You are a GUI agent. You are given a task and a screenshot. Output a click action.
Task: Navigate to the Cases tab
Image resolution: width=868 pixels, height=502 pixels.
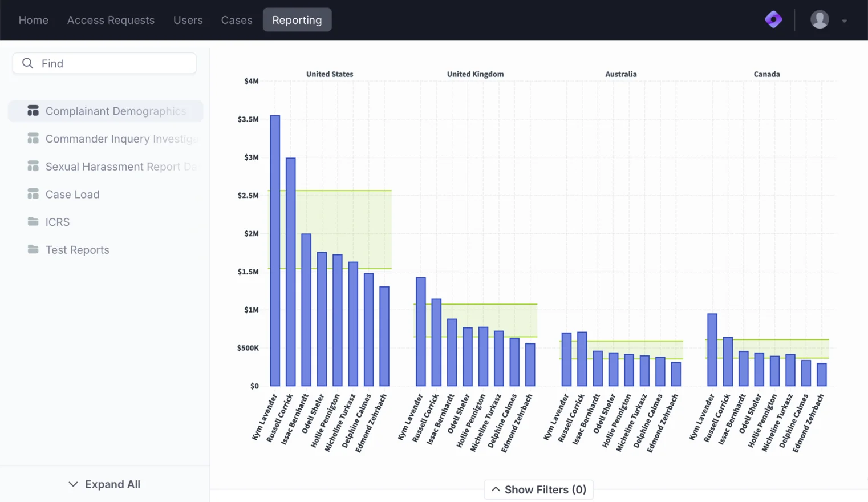click(x=237, y=20)
